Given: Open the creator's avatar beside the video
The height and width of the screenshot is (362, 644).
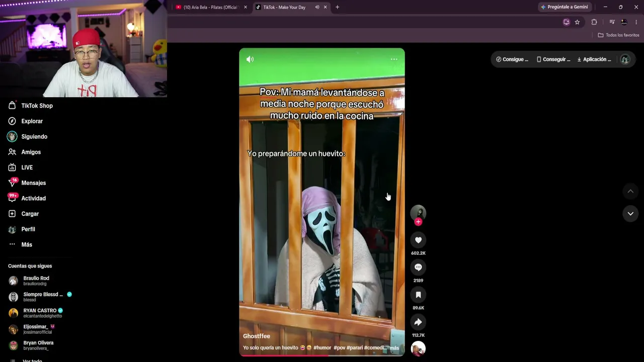Looking at the screenshot, I should [x=418, y=212].
